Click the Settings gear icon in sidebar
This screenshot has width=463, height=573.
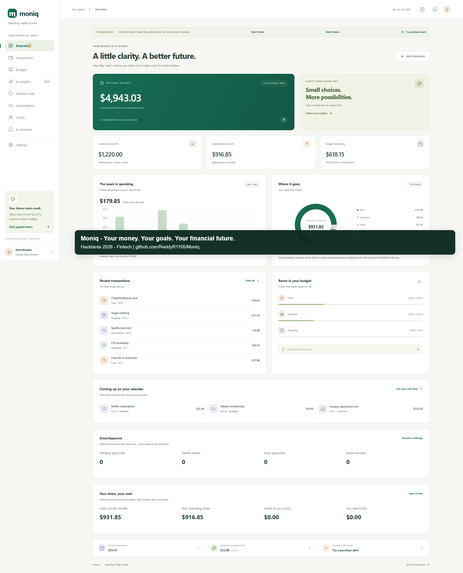[11, 145]
